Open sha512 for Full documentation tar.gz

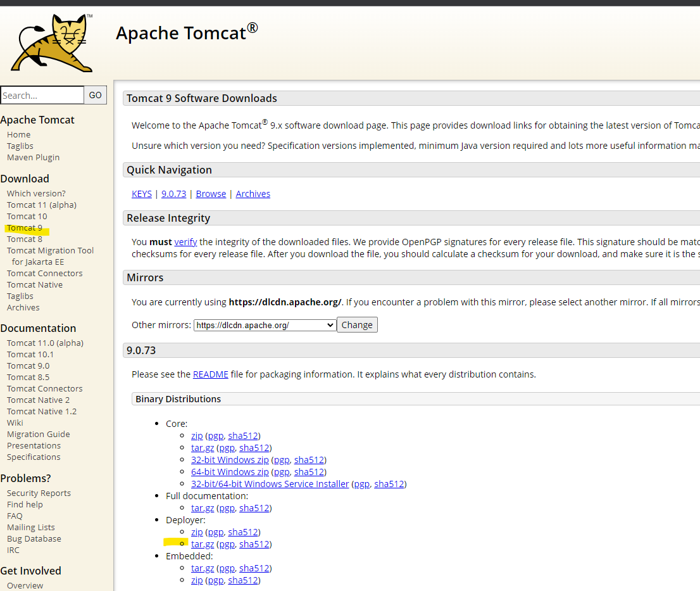(254, 508)
